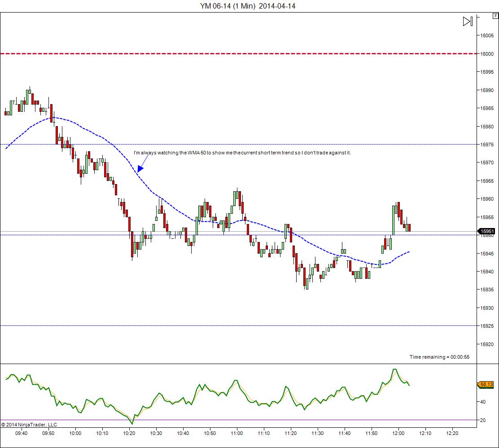The width and height of the screenshot is (499, 448).
Task: Click the 11:30 time axis label
Action: coord(318,433)
